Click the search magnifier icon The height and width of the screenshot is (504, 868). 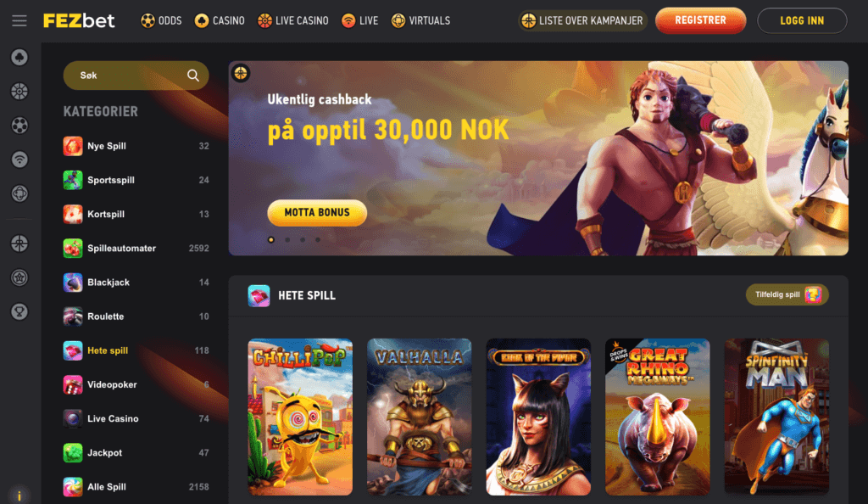193,76
